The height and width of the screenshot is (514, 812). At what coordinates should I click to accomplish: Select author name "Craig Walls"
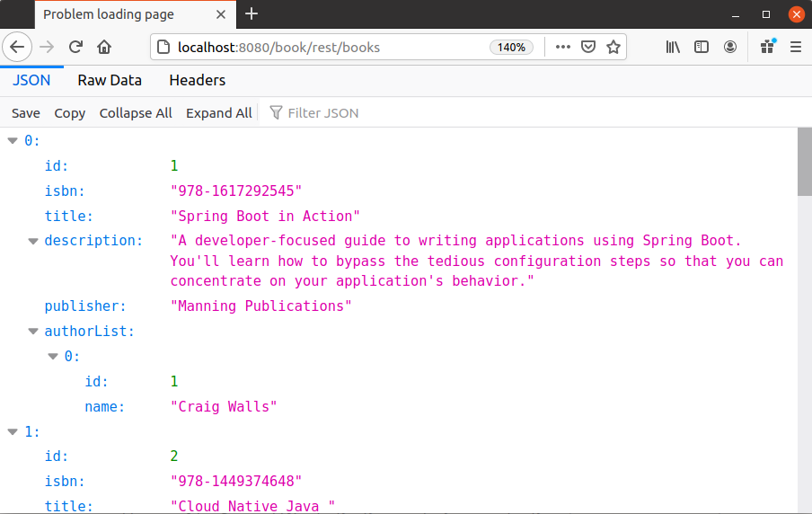click(x=224, y=407)
